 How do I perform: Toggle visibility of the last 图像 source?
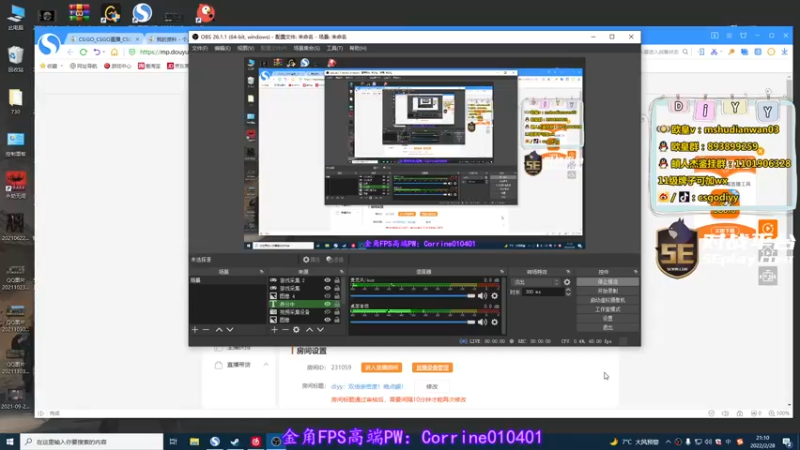(x=328, y=320)
